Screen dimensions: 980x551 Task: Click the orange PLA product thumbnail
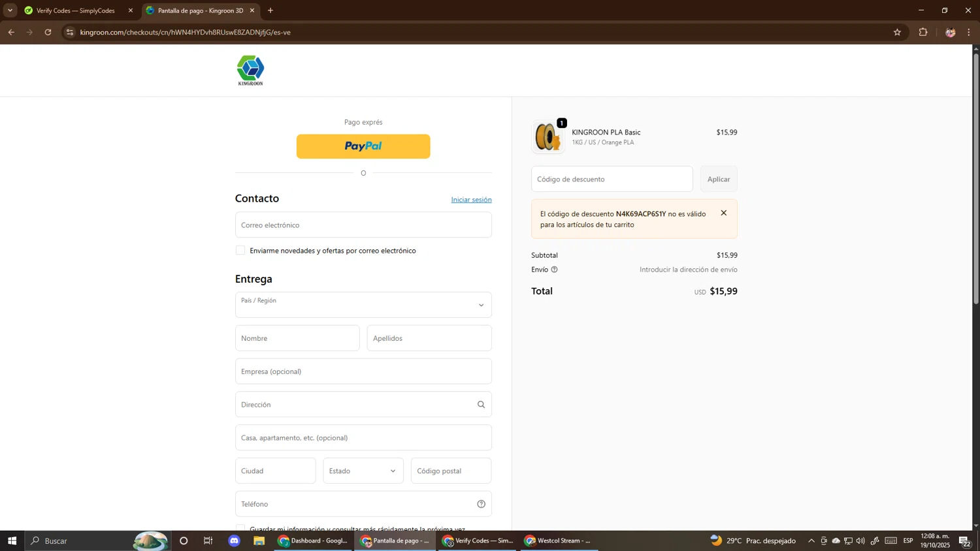(x=548, y=137)
